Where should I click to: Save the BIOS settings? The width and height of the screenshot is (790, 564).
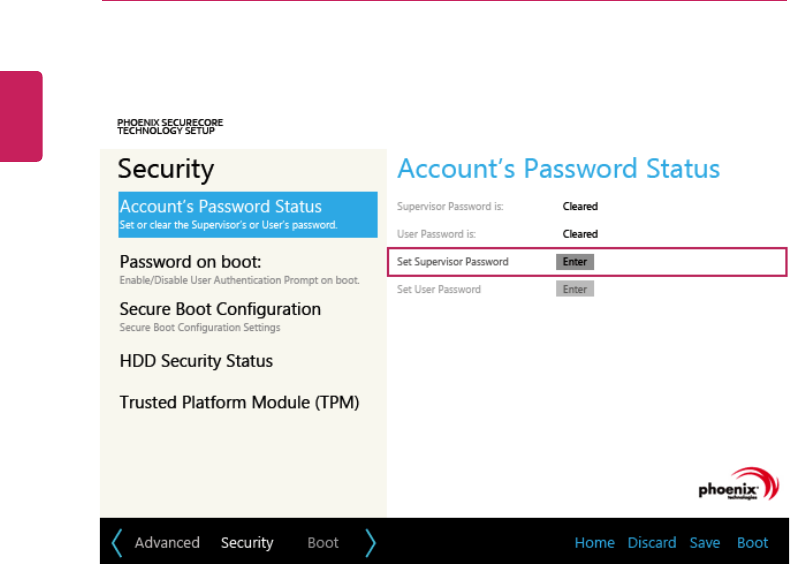click(705, 543)
